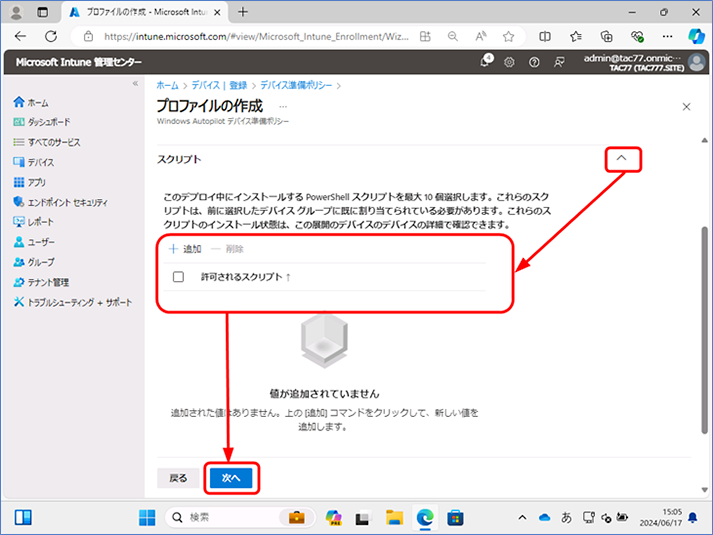Open Edge settings and more menu
The height and width of the screenshot is (535, 713).
668,37
